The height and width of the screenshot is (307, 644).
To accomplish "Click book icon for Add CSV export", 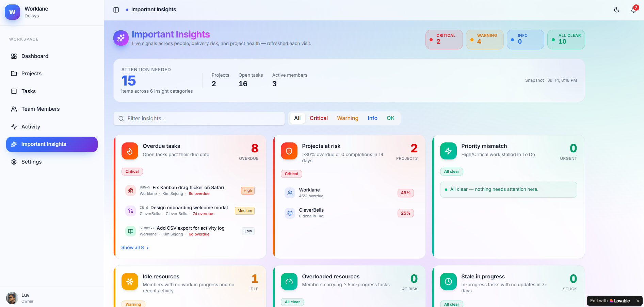I will pos(130,231).
